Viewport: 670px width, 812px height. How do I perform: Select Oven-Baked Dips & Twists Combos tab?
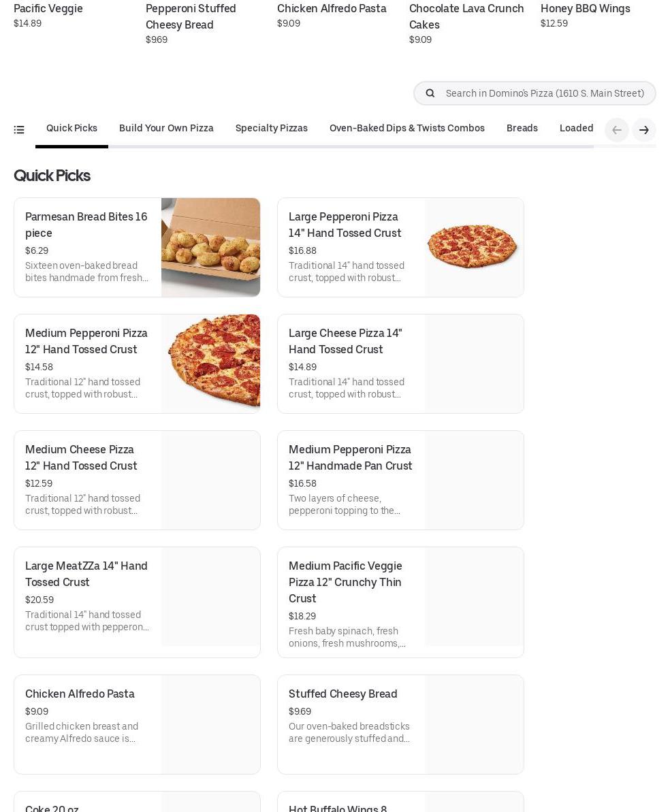406,129
